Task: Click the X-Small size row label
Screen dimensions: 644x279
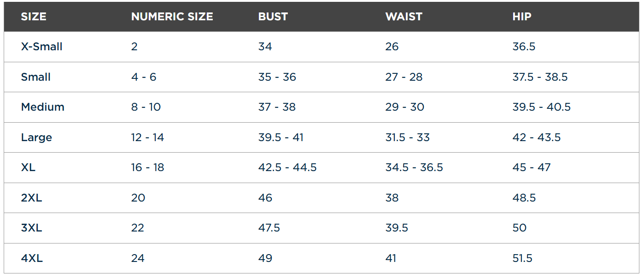Action: point(41,47)
